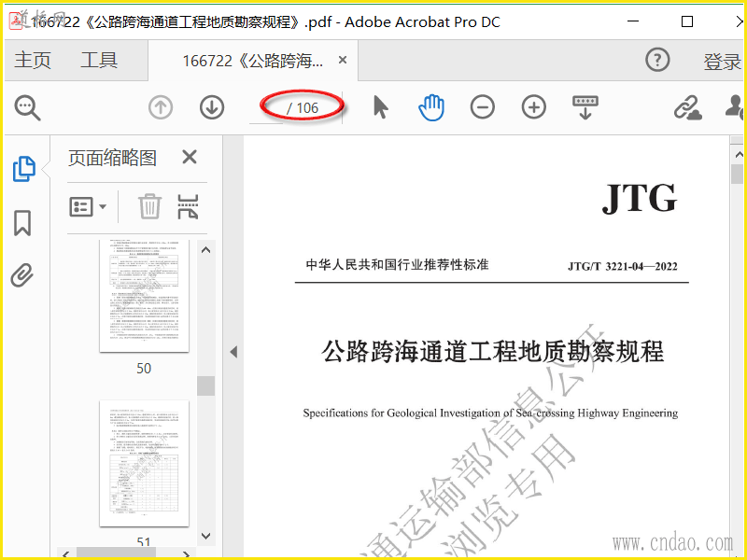Zoom out with the minus button
The width and height of the screenshot is (747, 560).
coord(482,107)
